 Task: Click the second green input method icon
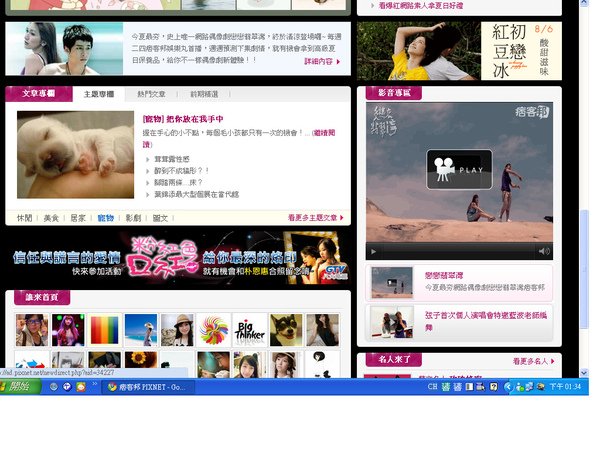tap(458, 387)
